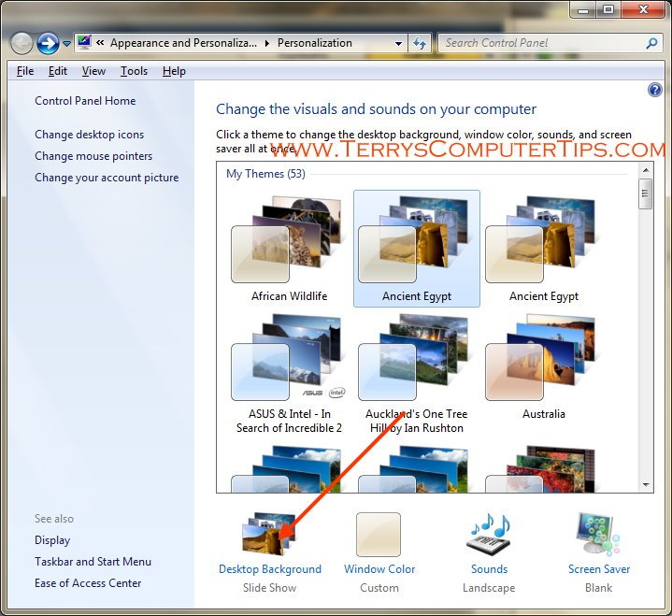Open the Sounds icon with musical notes
The width and height of the screenshot is (672, 616).
489,536
